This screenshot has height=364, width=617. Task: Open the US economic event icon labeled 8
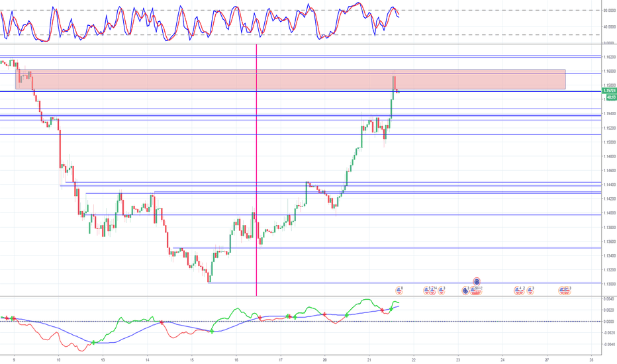coord(399,291)
